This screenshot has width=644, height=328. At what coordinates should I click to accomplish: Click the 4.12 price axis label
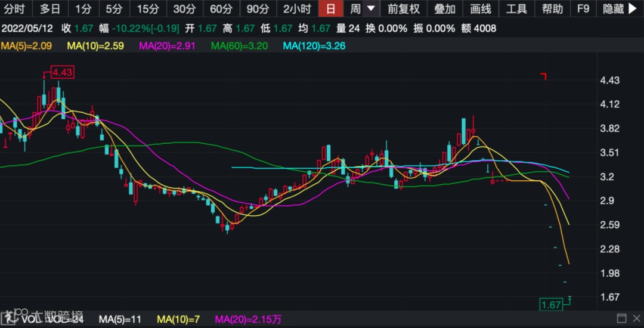pos(610,104)
